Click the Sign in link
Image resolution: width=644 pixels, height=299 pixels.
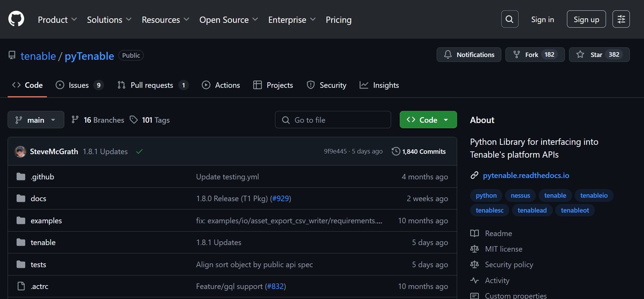542,19
